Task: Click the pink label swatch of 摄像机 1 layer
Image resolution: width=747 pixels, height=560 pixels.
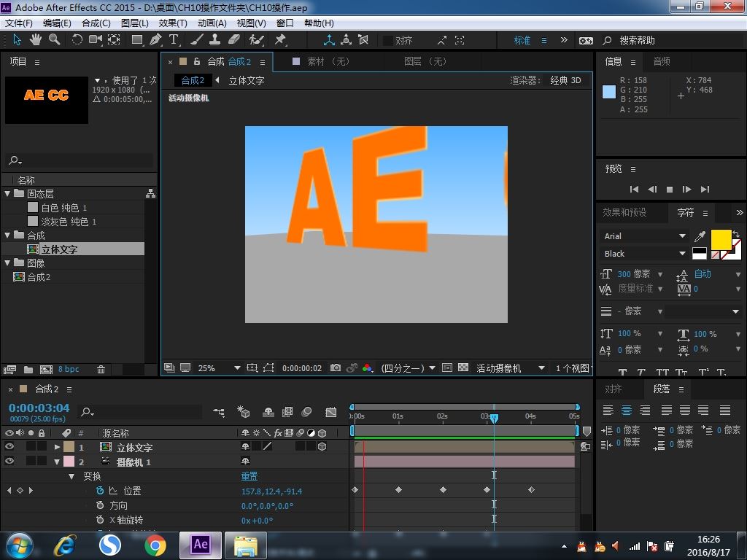Action: click(x=69, y=462)
